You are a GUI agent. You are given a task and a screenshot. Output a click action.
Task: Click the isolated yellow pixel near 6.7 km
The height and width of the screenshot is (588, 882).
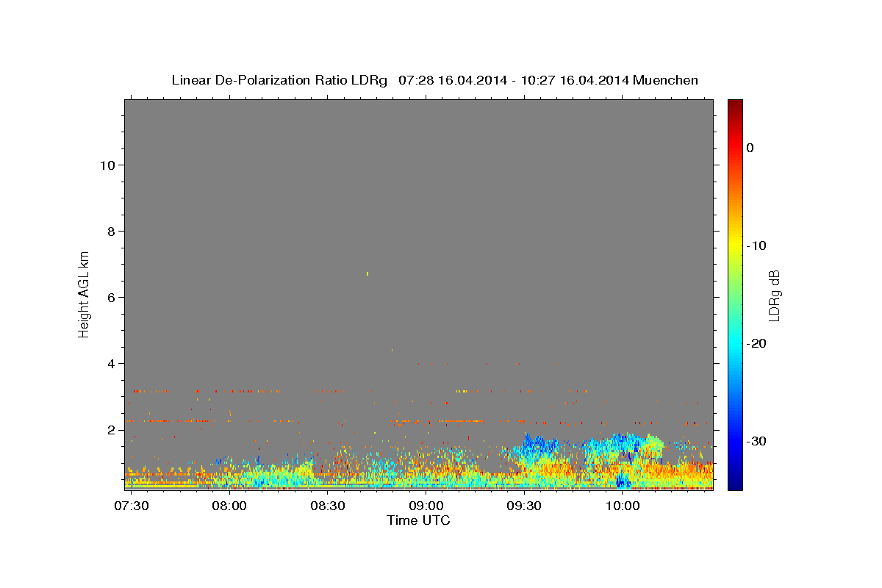click(367, 273)
